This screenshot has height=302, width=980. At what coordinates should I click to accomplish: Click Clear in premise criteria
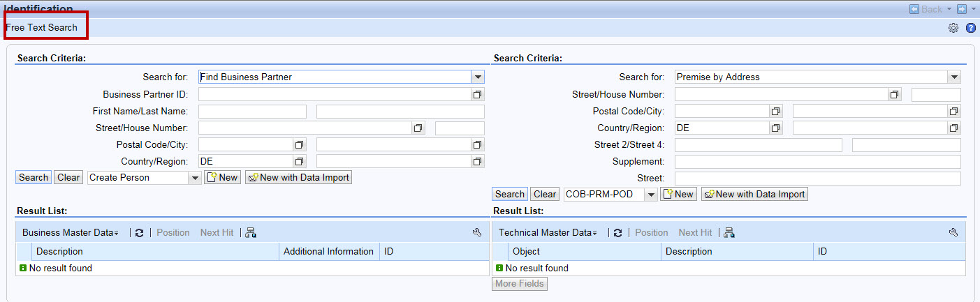point(545,195)
